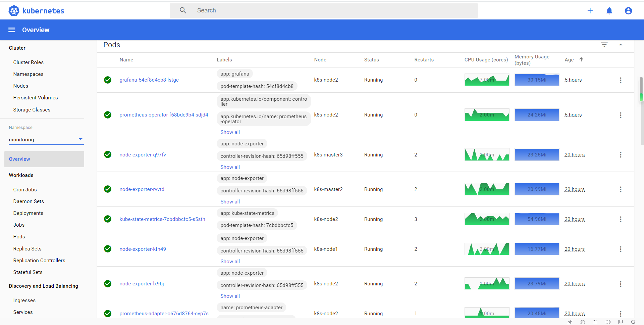Screen dimensions: 644x325
Task: Click kube-state-metrics status checkmark icon
Action: (x=108, y=219)
